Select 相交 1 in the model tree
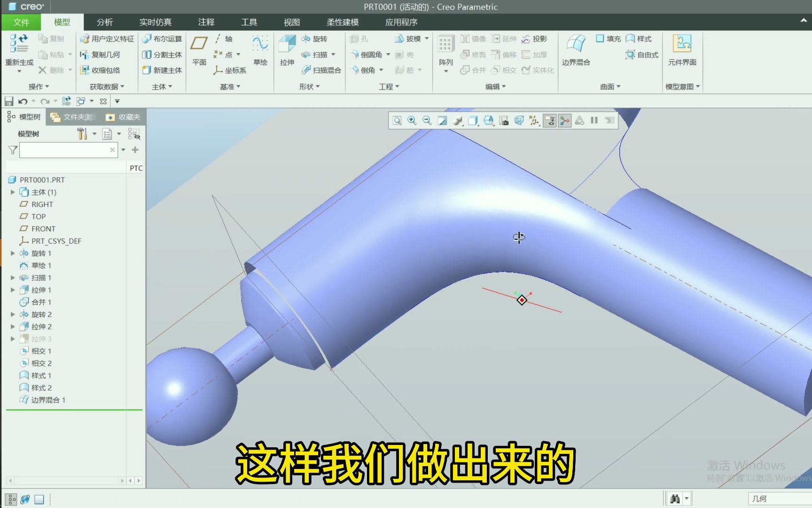 35,351
